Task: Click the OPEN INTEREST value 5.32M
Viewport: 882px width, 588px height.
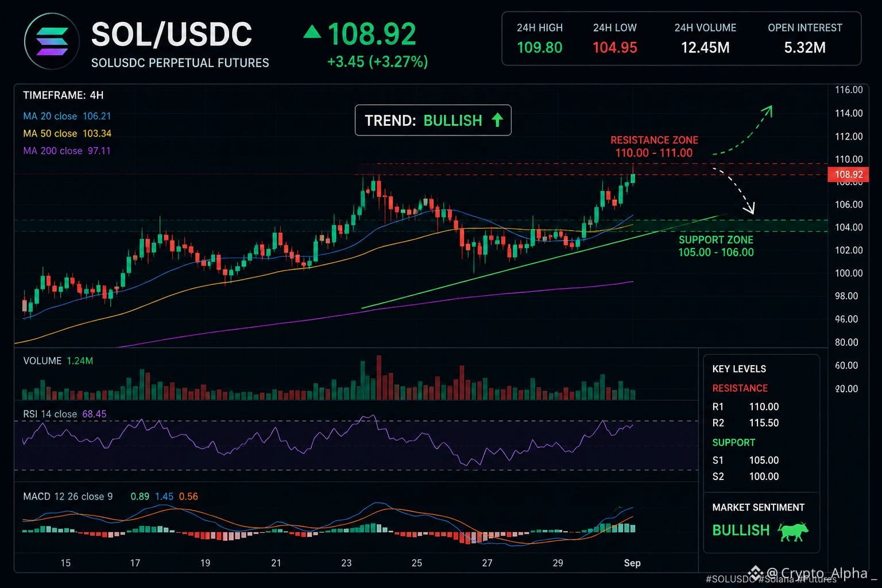Action: click(x=805, y=48)
